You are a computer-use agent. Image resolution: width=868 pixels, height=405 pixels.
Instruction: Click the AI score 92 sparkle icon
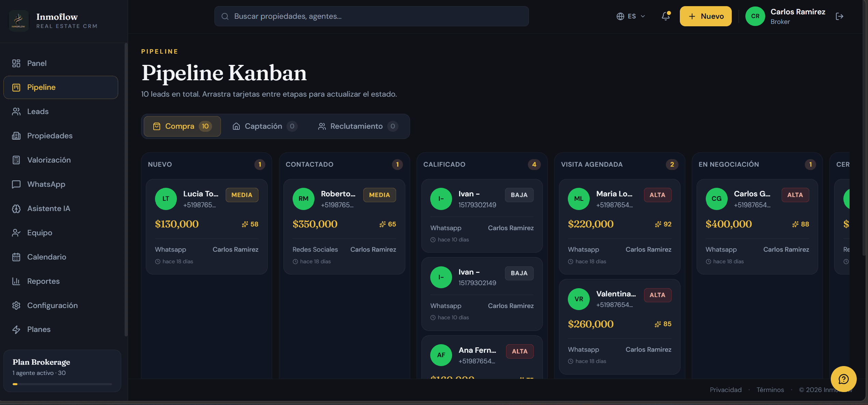(658, 224)
